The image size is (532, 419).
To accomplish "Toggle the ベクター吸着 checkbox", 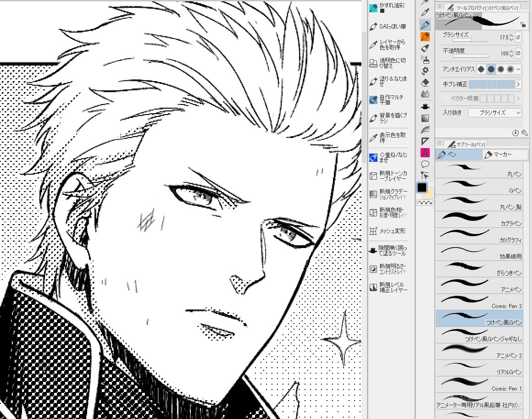I will pyautogui.click(x=446, y=99).
